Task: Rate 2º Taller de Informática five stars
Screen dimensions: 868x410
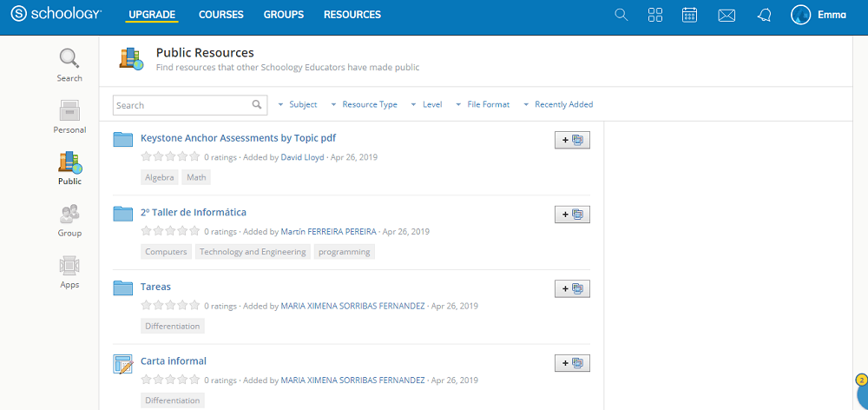Action: [x=194, y=232]
